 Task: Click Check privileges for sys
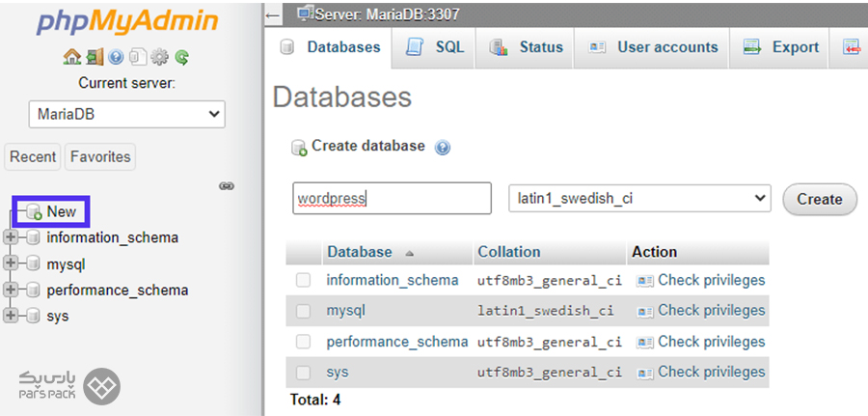coord(712,373)
